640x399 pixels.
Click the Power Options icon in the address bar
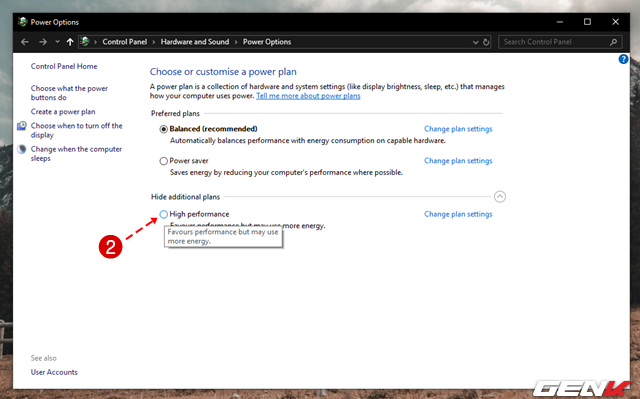click(84, 42)
